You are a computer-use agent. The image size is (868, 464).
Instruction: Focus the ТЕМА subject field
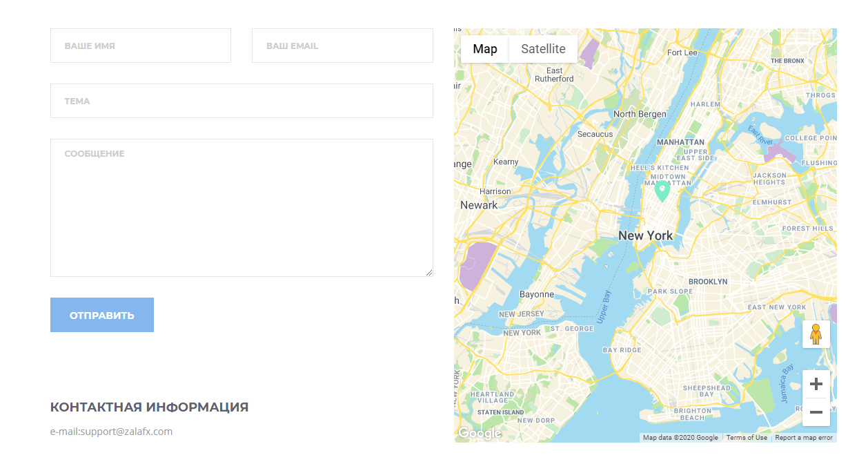241,101
